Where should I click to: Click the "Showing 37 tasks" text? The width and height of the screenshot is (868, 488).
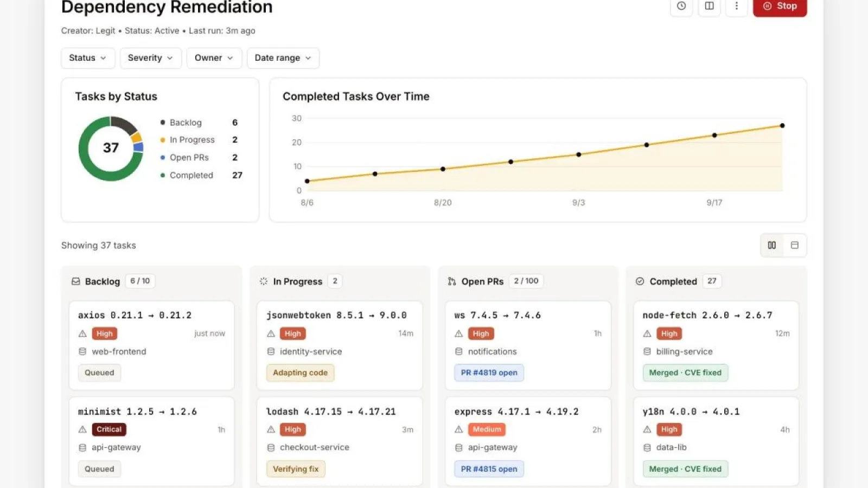(x=99, y=246)
